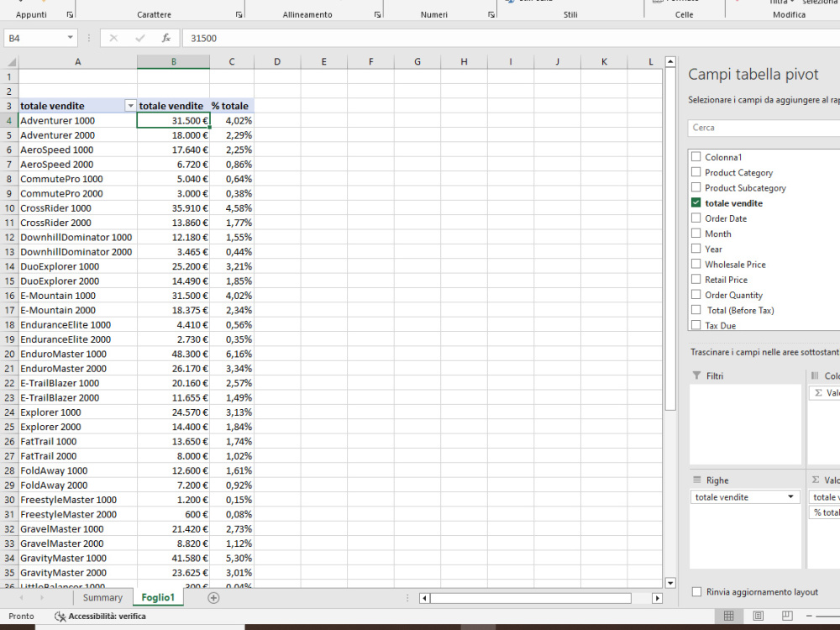Select cell with value 35.910 €

click(x=174, y=207)
